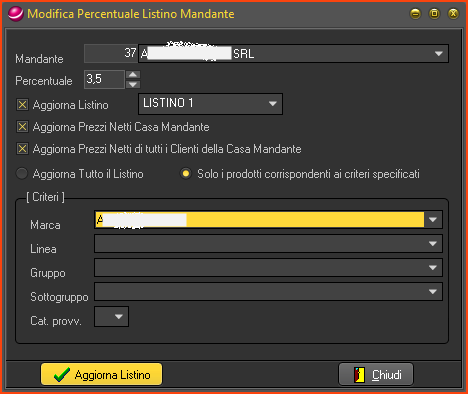Screen dimensions: 468x394
Task: Select the Aggiorna Tutto il Listino radio button
Action: coord(22,174)
